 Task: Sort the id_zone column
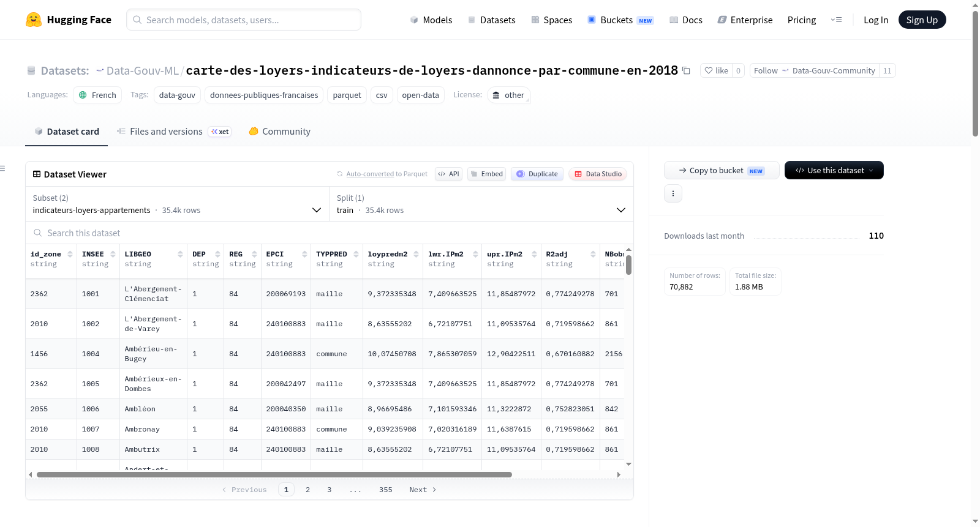click(x=70, y=254)
